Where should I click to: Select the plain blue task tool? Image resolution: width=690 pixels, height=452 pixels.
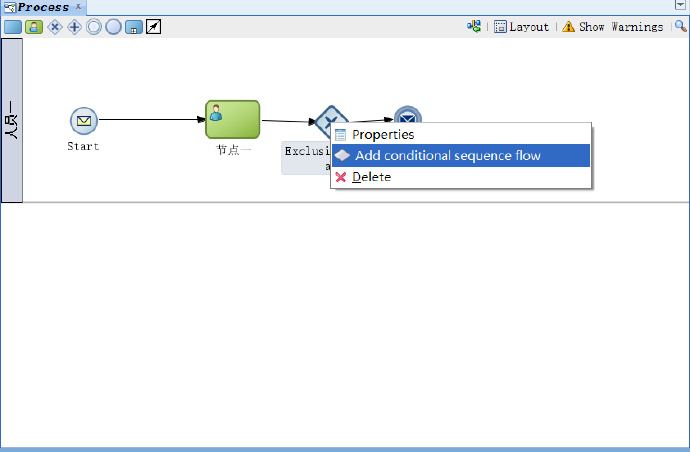pyautogui.click(x=13, y=27)
